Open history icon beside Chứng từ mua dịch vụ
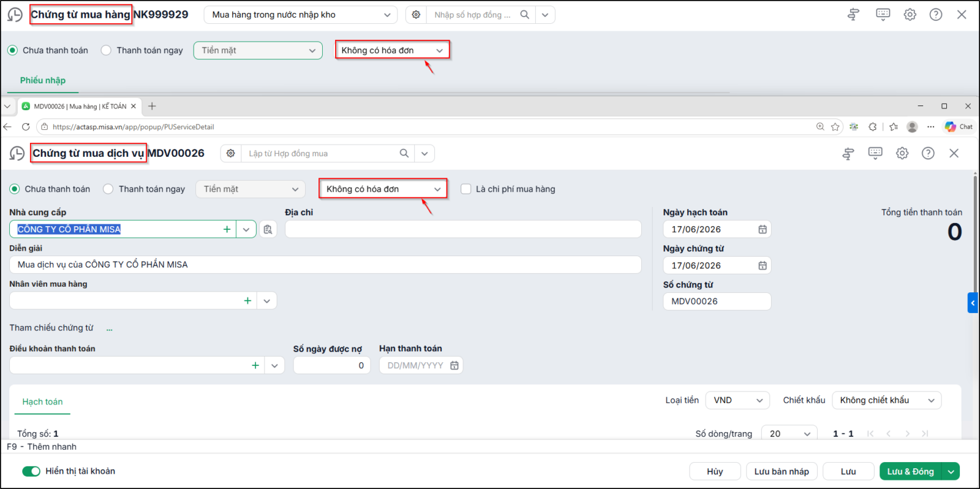The image size is (980, 489). coord(17,153)
